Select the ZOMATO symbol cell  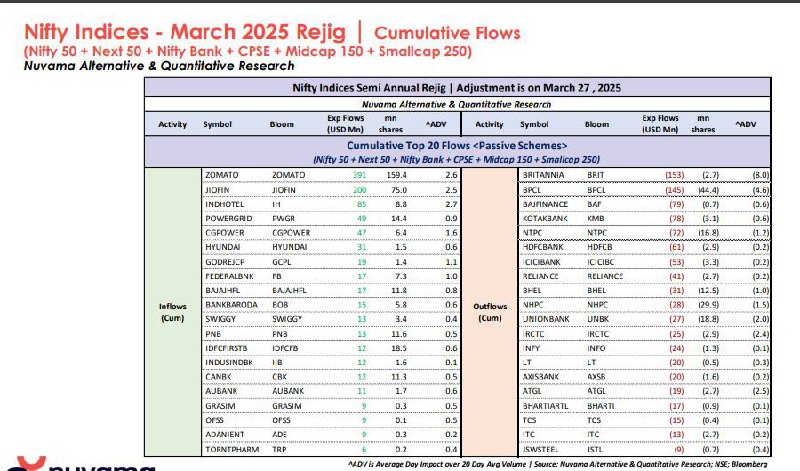click(221, 175)
